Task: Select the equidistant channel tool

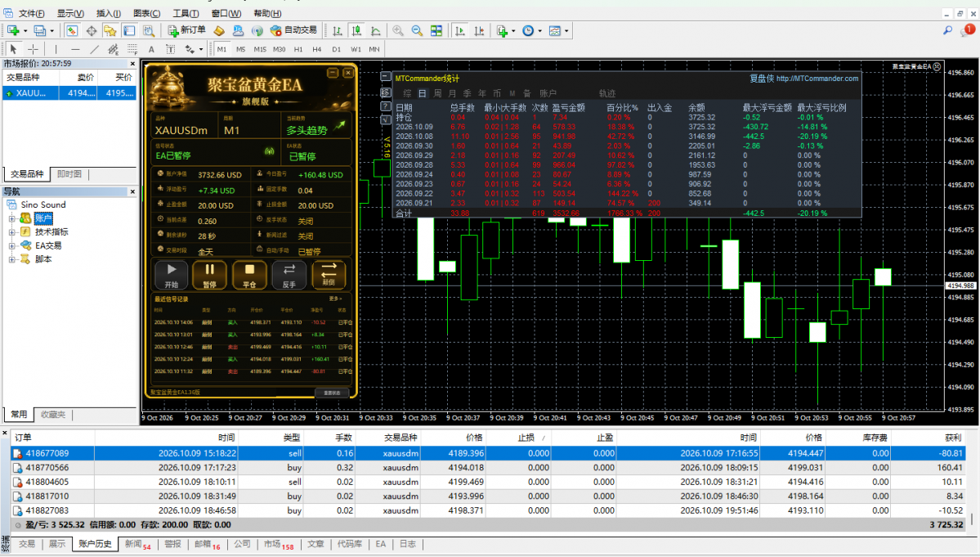Action: [x=113, y=49]
